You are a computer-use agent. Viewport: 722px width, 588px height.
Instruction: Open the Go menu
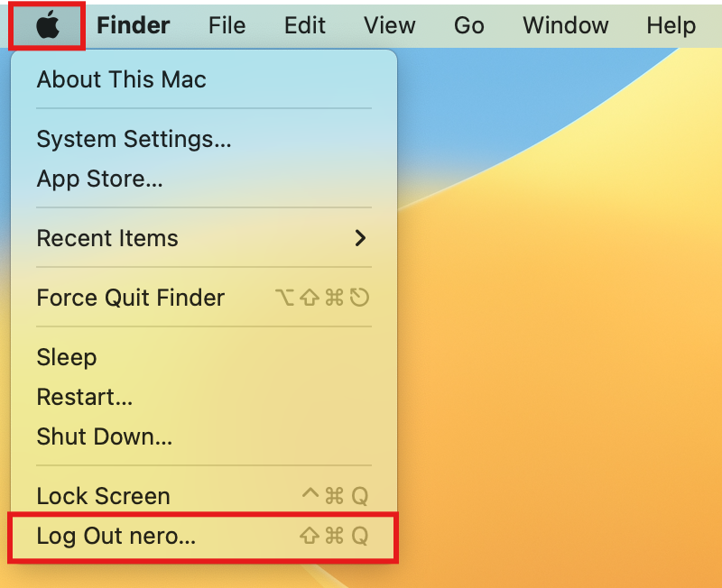coord(468,25)
